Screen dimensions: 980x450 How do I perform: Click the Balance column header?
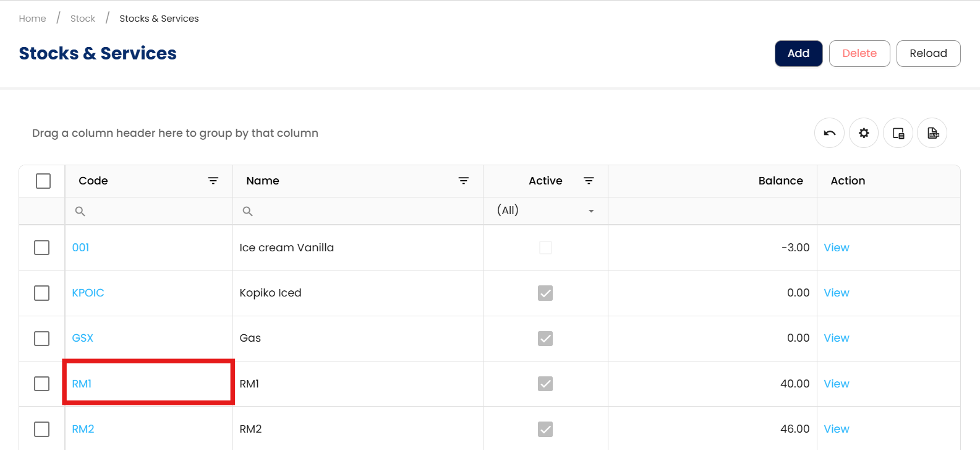pos(780,181)
